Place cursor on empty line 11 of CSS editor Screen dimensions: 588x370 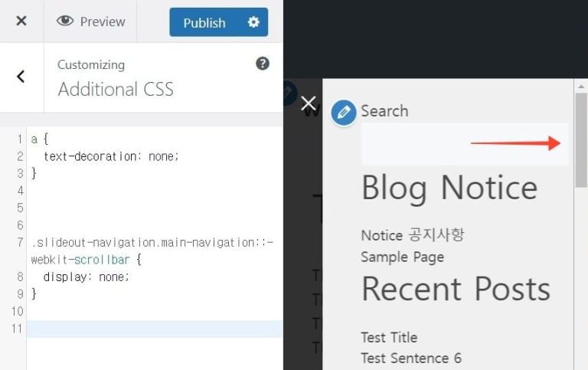pos(153,329)
